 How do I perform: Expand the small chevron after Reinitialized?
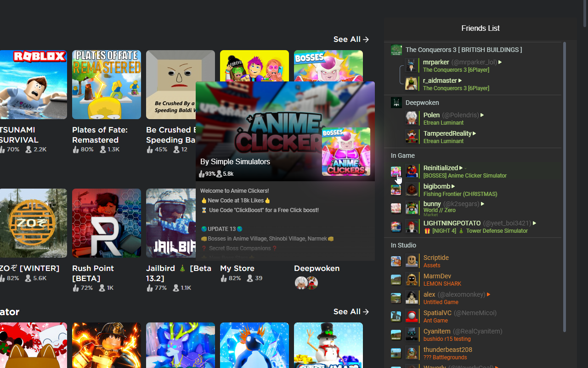click(465, 168)
